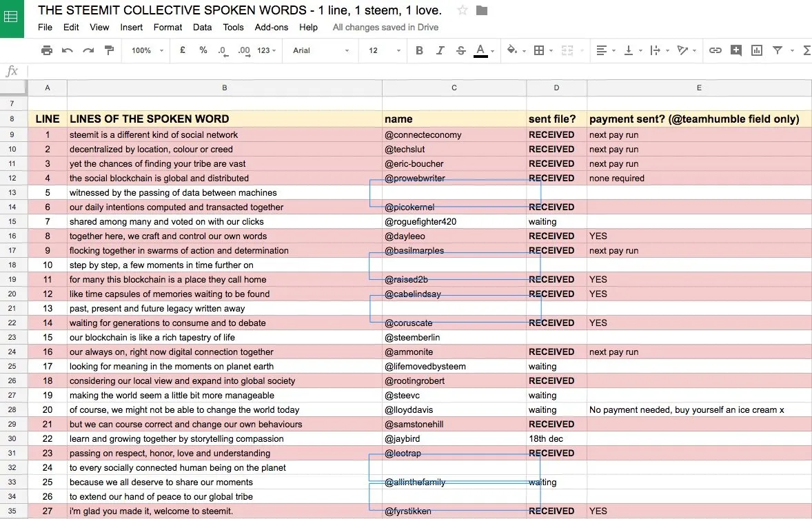
Task: Open the Format menu
Action: [168, 27]
